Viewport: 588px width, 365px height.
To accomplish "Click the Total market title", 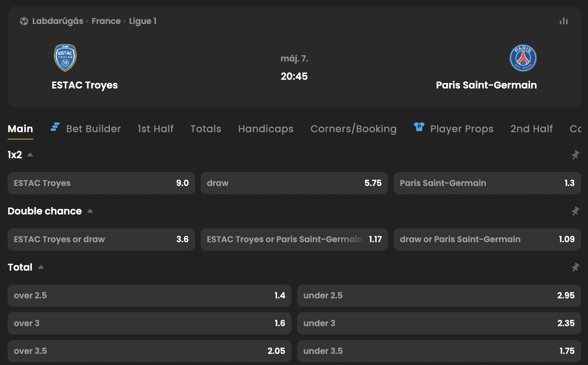I will 20,267.
